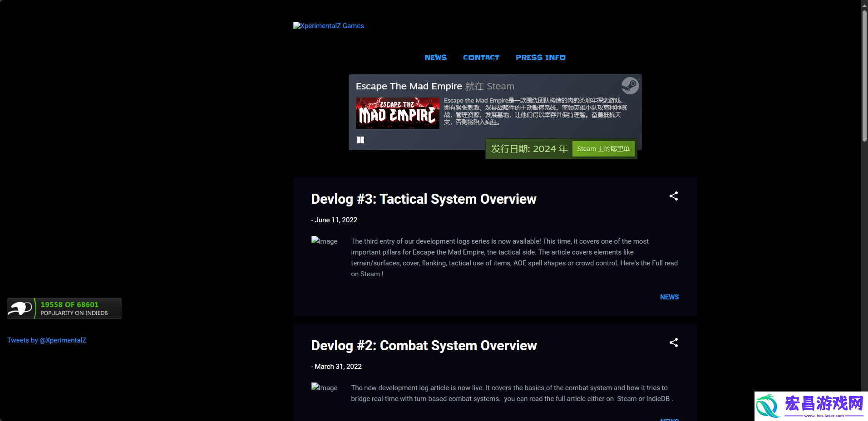This screenshot has width=868, height=421.
Task: Go to the NEWS menu item
Action: (435, 57)
